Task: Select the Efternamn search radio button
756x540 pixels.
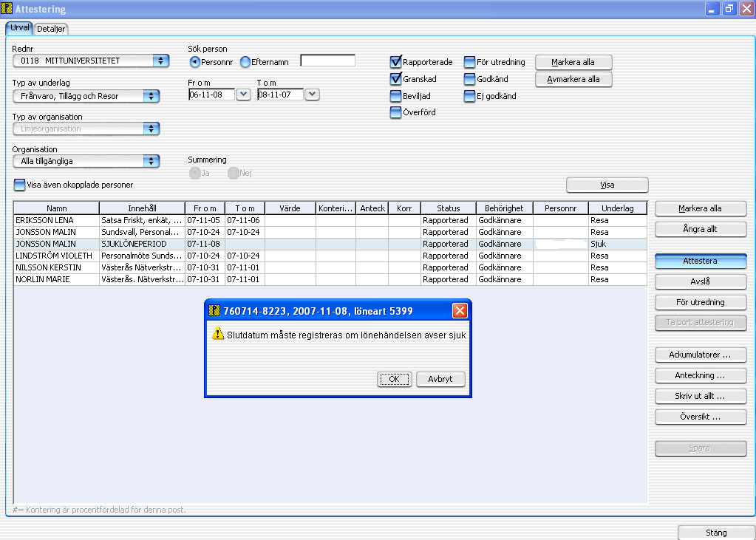Action: (245, 62)
